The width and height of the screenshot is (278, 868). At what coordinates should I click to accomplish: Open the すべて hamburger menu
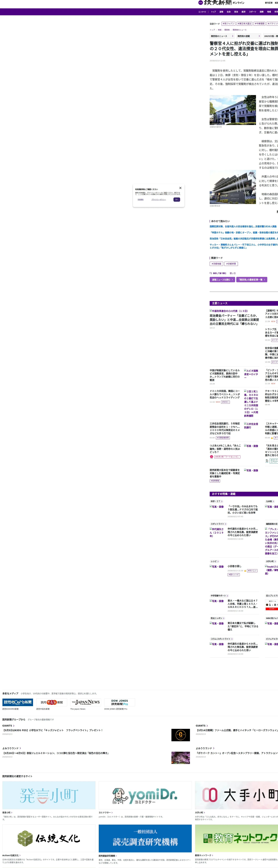coord(202,12)
